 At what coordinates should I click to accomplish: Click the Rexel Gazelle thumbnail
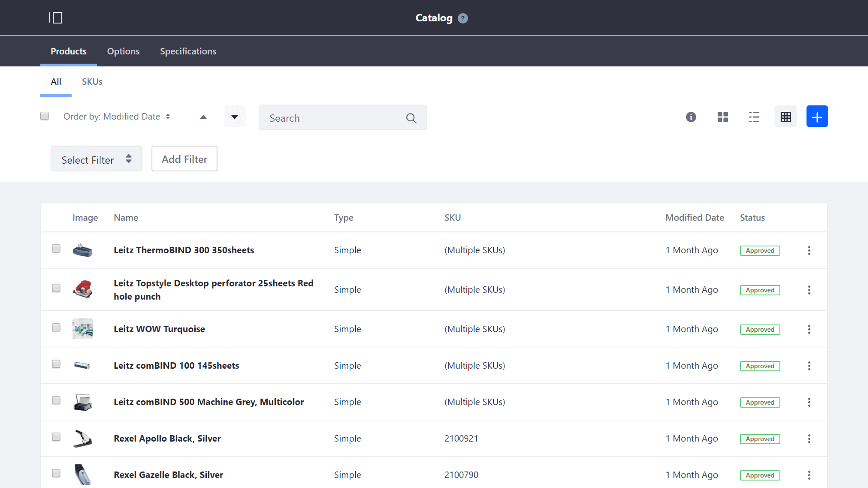point(83,474)
